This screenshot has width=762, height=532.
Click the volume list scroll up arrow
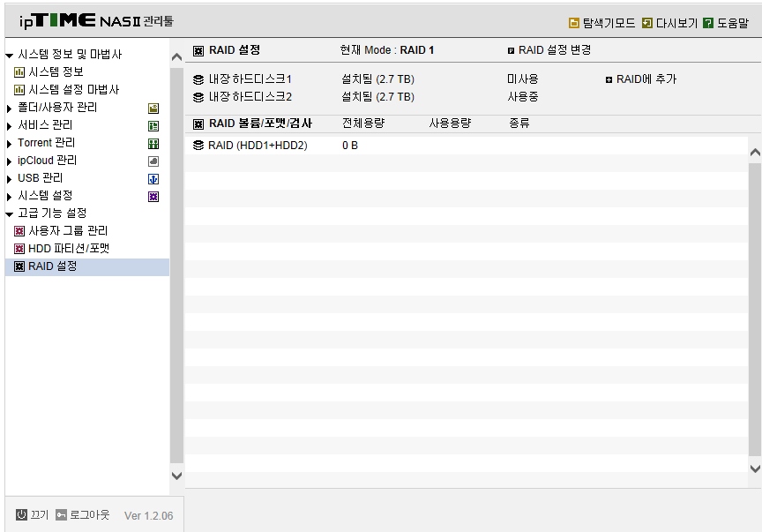(755, 153)
